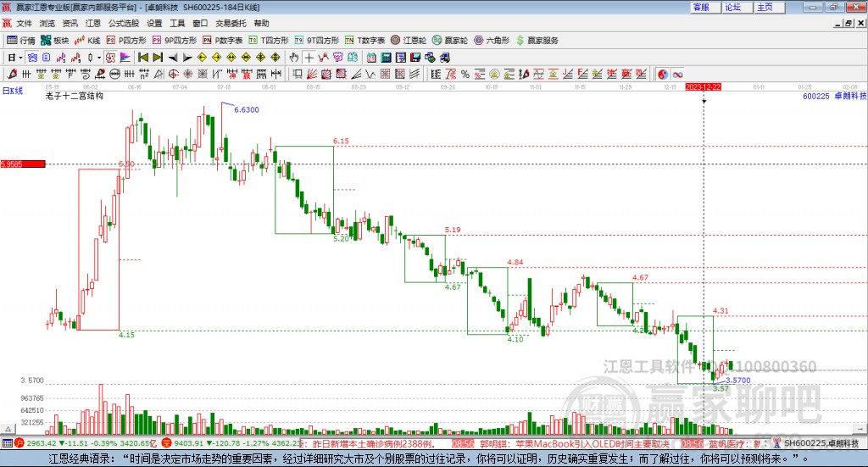The image size is (868, 467).
Task: Click the 客服 customer service button
Action: pos(704,7)
